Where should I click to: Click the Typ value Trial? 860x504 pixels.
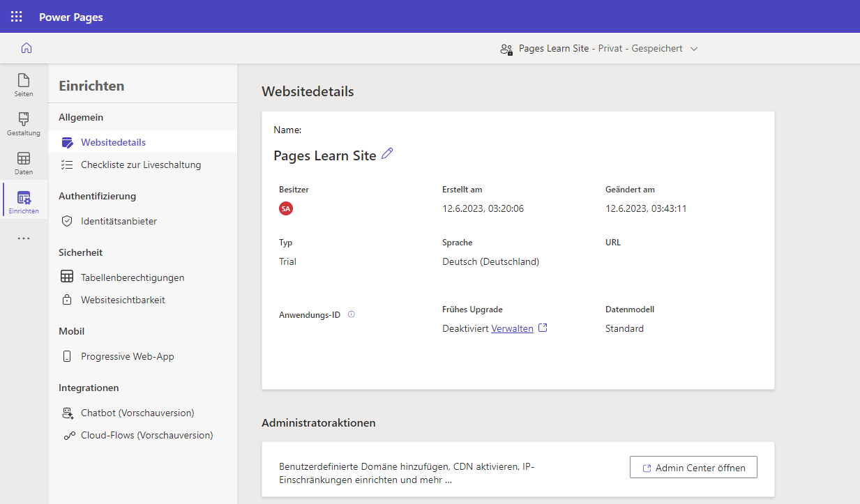pos(287,261)
